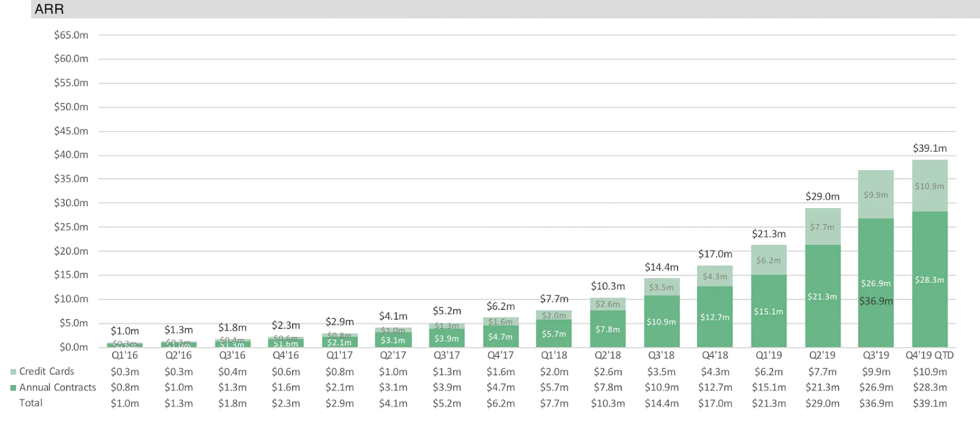Viewport: 980px width, 423px height.
Task: Click the Annual Contracts legend text
Action: 58,387
